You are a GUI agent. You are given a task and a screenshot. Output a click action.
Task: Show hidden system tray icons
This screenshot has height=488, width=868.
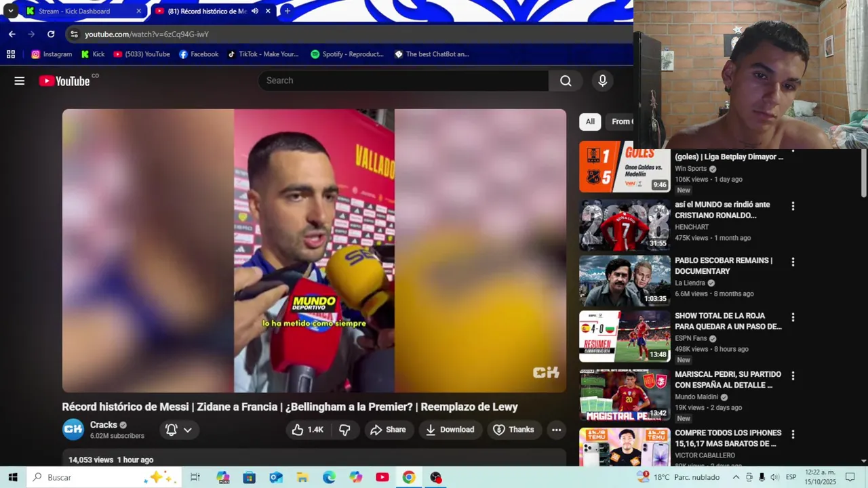[x=736, y=477]
